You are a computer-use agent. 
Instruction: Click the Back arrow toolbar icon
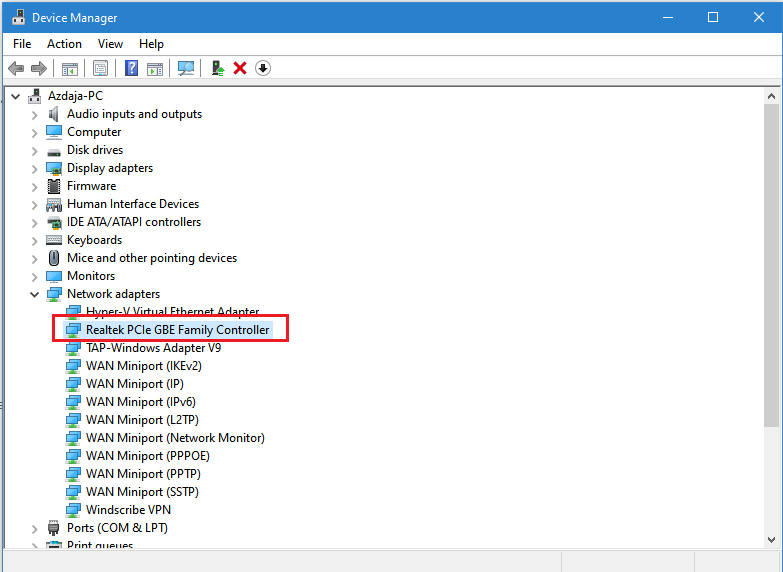click(16, 68)
